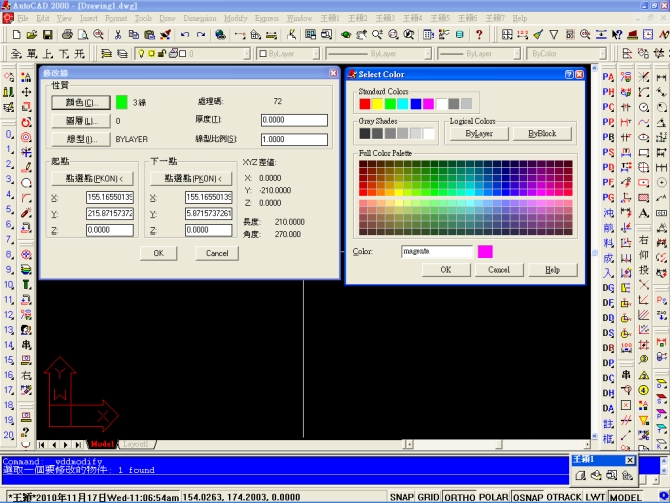This screenshot has height=503, width=670.
Task: Click the Undo arrow icon
Action: [185, 35]
